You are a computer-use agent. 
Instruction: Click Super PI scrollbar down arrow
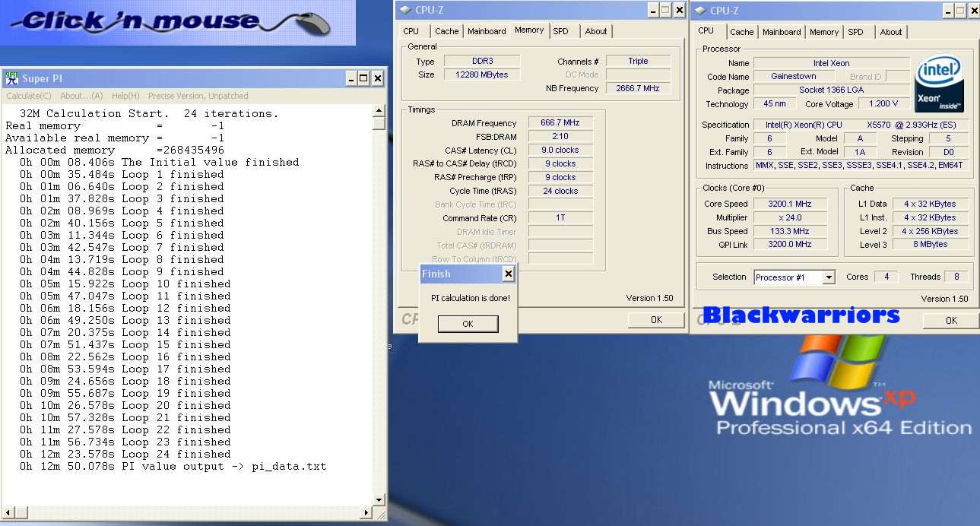(x=379, y=499)
